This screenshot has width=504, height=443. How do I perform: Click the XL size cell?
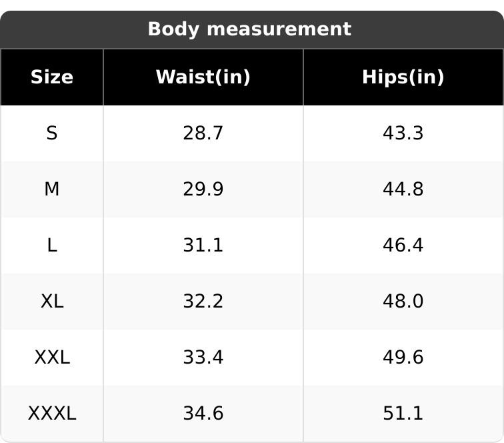coord(52,302)
